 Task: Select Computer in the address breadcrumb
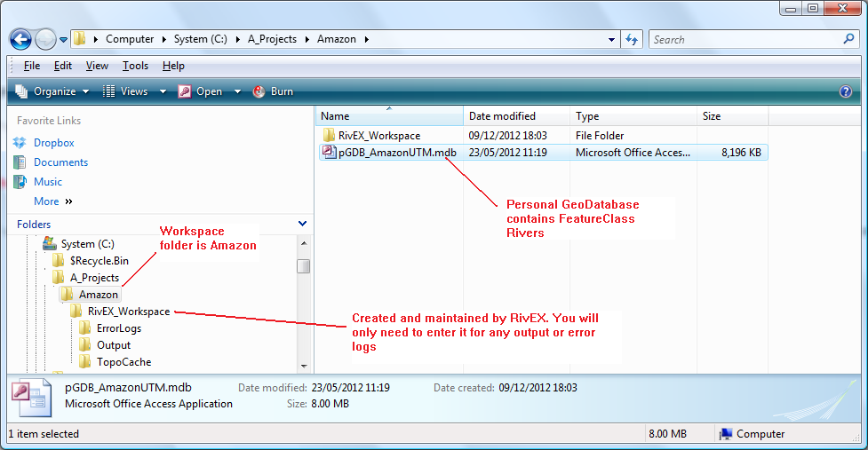click(x=130, y=39)
